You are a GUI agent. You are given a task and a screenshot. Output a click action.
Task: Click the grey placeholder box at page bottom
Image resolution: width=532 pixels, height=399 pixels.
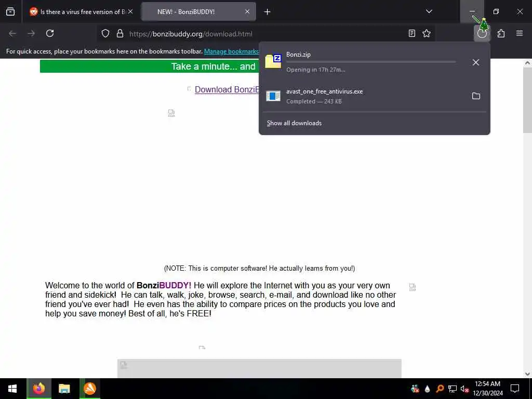click(259, 368)
